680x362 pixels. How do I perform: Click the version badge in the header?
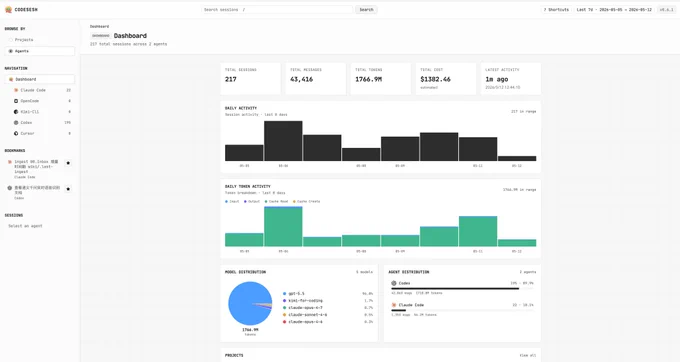(x=667, y=10)
